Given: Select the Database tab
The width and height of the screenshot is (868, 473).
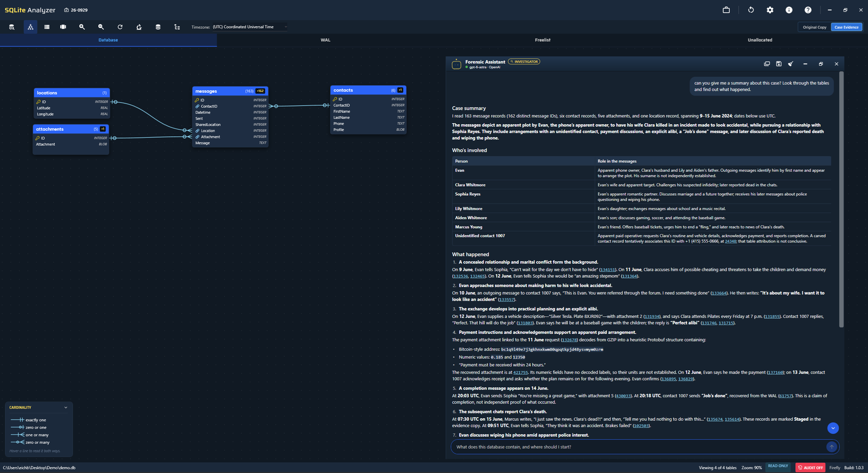Looking at the screenshot, I should point(108,40).
